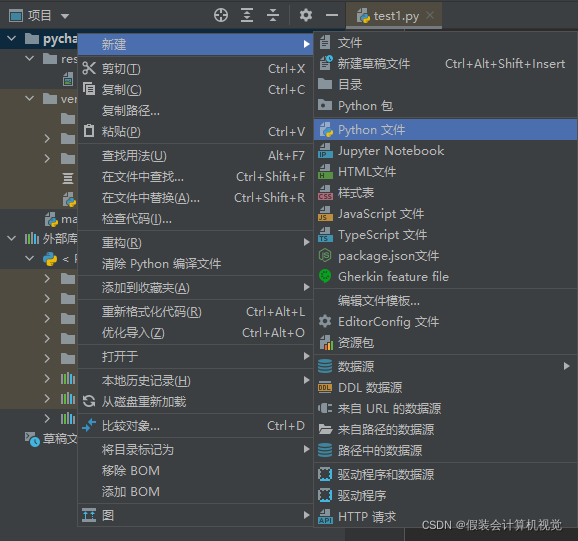The width and height of the screenshot is (578, 541).
Task: Close the test1.py editor tab
Action: pos(430,15)
